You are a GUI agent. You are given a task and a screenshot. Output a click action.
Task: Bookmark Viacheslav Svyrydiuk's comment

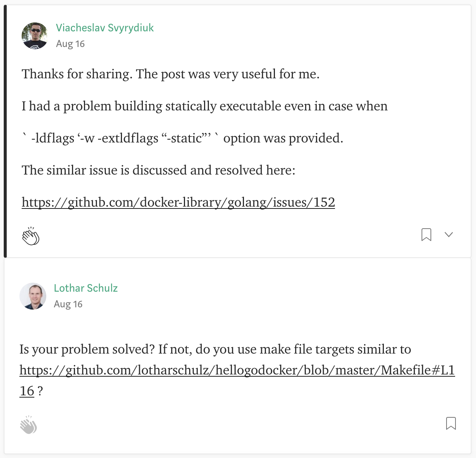pyautogui.click(x=426, y=235)
